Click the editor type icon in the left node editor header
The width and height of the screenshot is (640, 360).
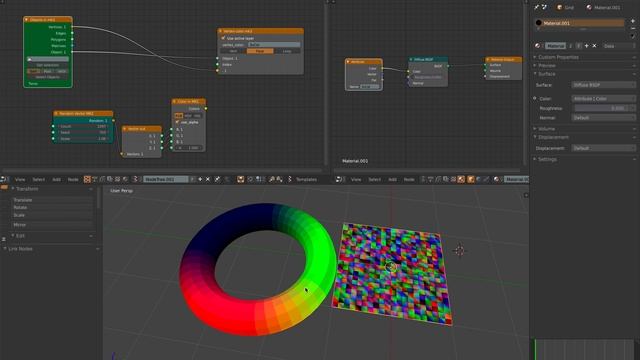[x=4, y=179]
